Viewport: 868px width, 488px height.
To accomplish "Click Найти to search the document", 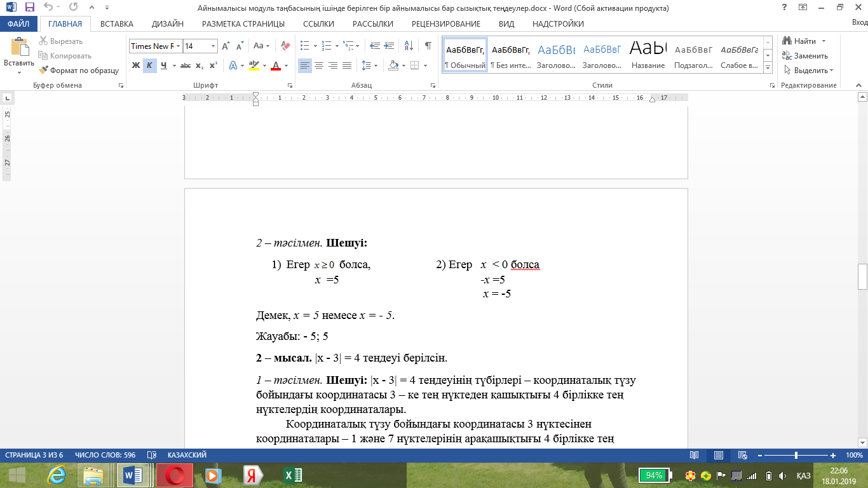I will tap(804, 41).
